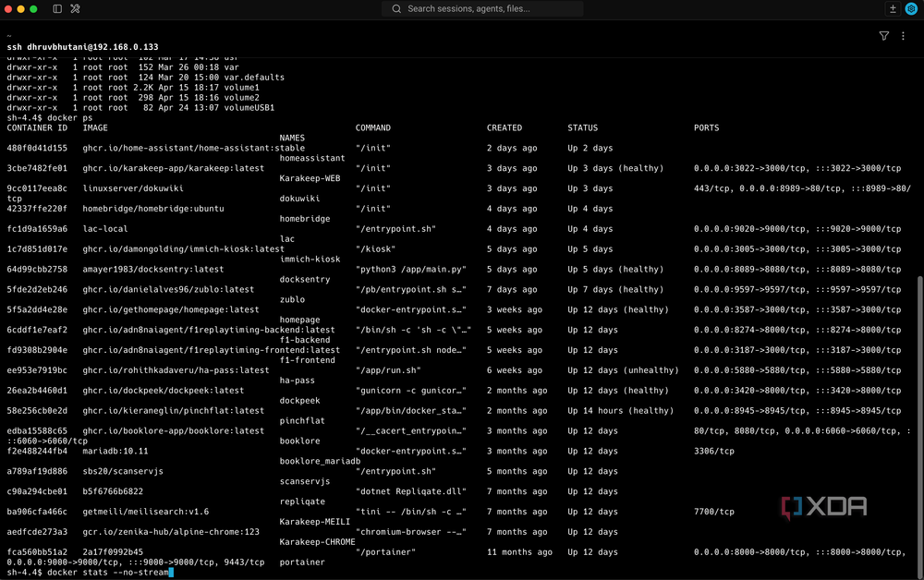The width and height of the screenshot is (924, 580).
Task: Click the Karakeep-MEILI container name
Action: point(315,522)
